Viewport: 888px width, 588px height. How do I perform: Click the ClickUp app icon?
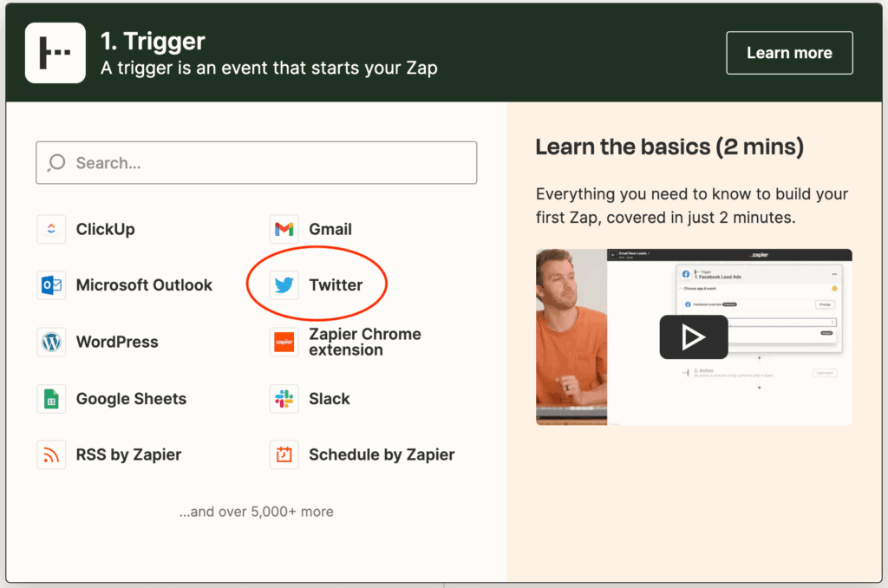(51, 230)
